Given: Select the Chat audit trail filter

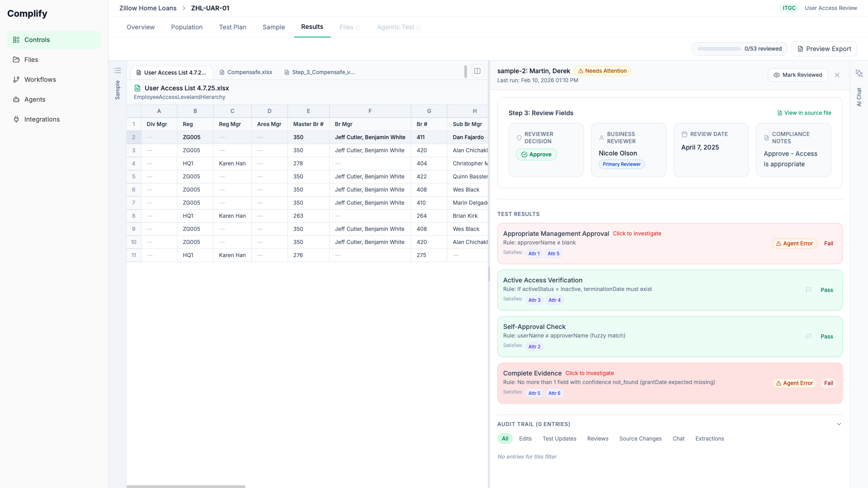Looking at the screenshot, I should pos(679,438).
